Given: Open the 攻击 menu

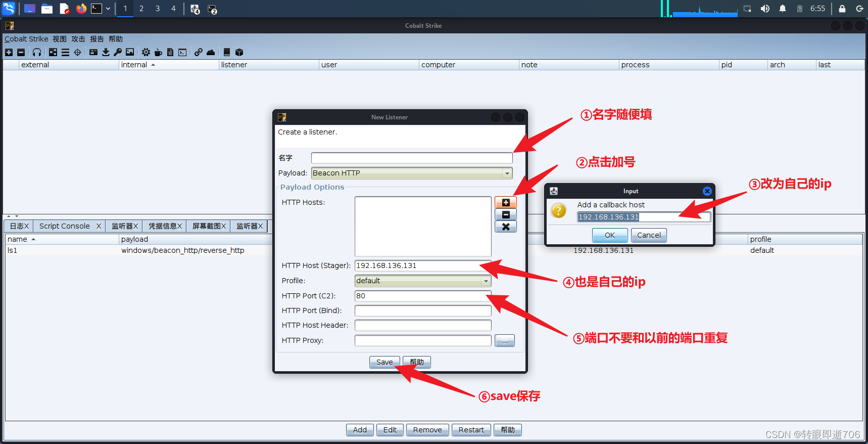Looking at the screenshot, I should coord(78,39).
